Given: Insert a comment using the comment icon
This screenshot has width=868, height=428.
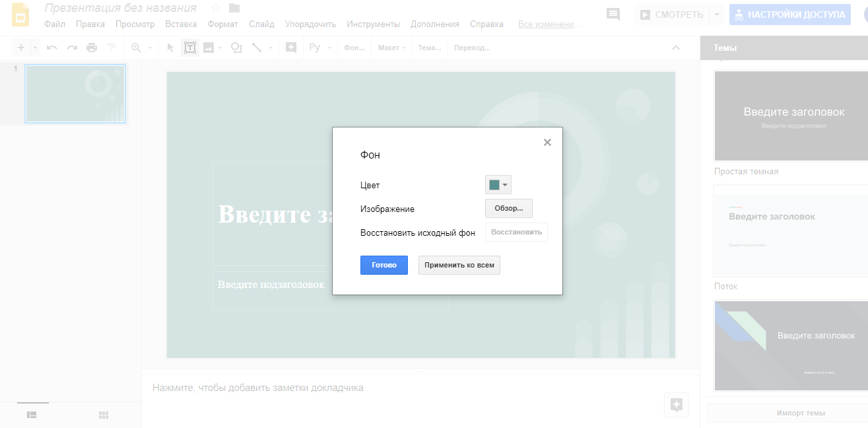Looking at the screenshot, I should (613, 14).
